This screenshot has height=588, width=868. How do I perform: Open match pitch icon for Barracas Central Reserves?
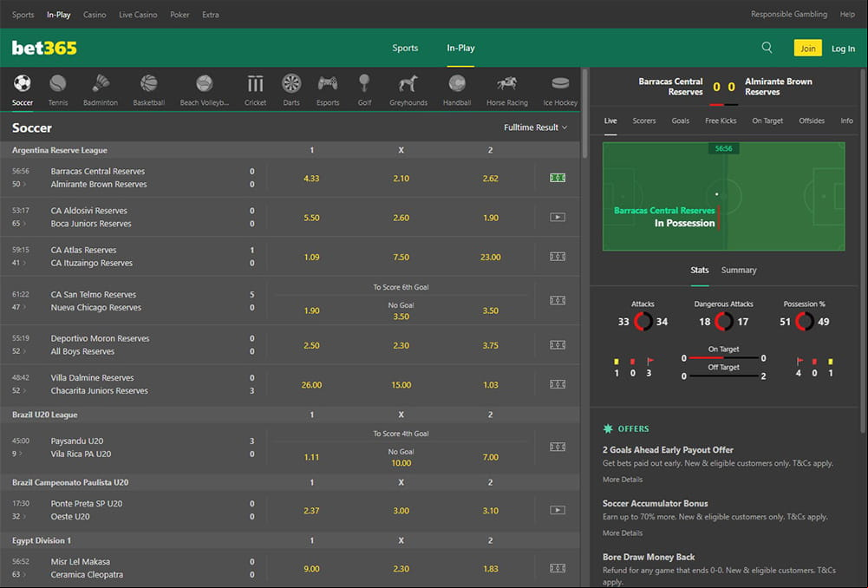[558, 178]
